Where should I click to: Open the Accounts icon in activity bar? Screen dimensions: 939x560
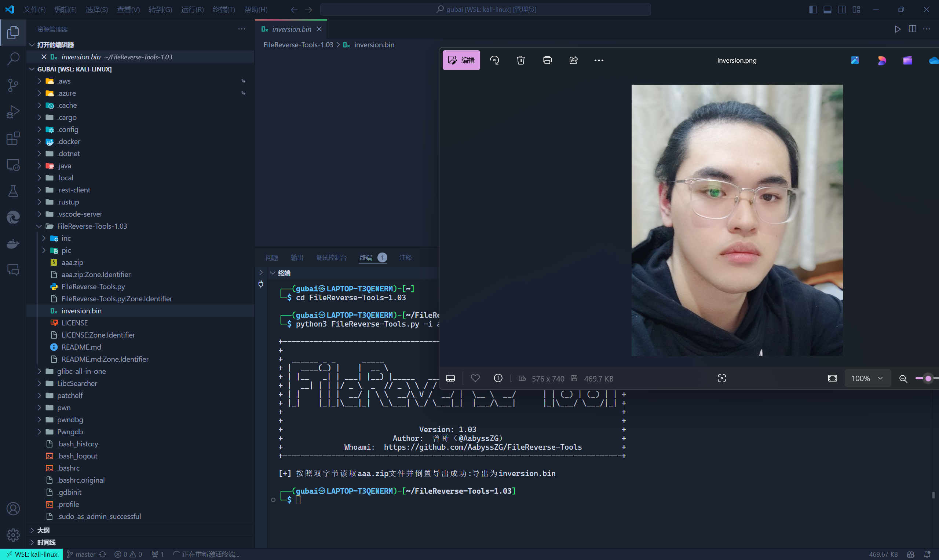13,509
